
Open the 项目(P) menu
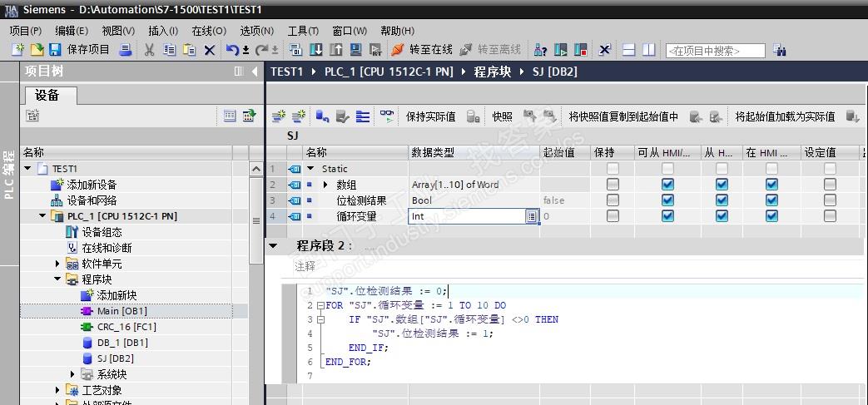pyautogui.click(x=26, y=31)
